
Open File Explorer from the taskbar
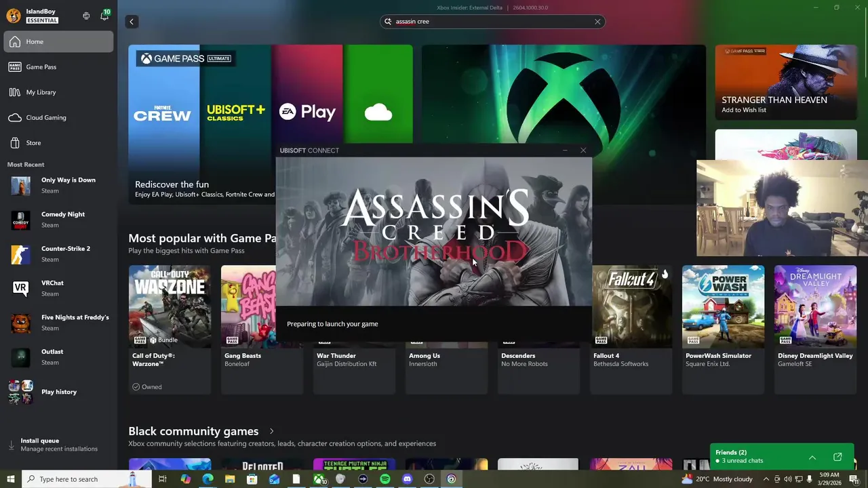tap(230, 479)
